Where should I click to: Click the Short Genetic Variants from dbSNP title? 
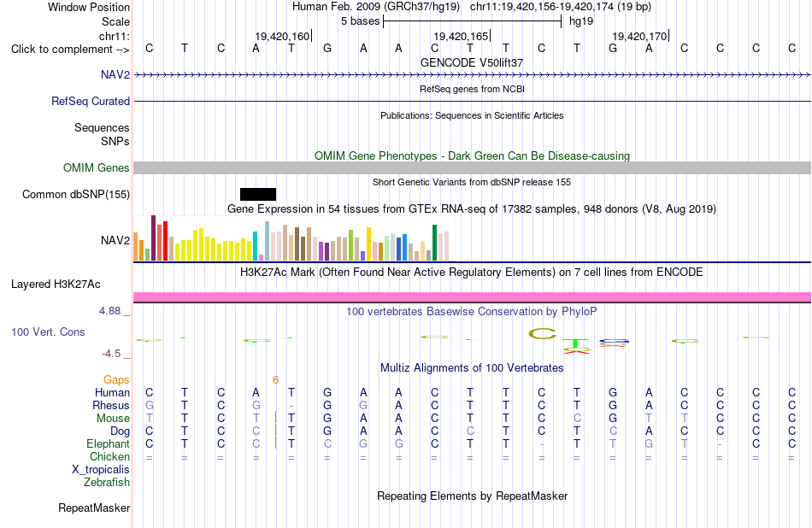472,182
